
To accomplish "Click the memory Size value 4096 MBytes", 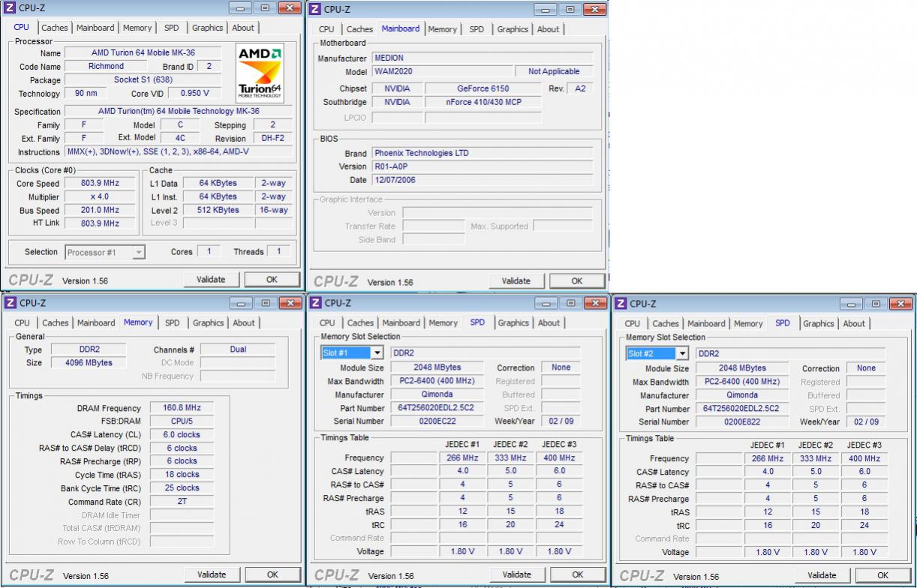I will point(89,363).
